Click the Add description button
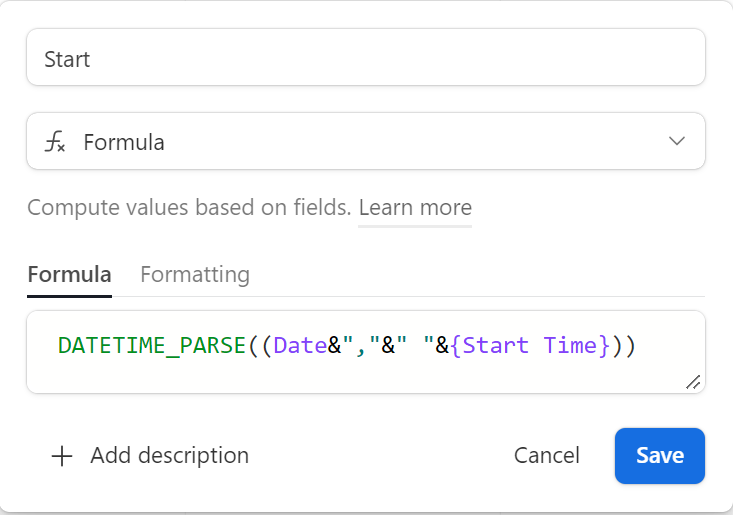The width and height of the screenshot is (733, 515). point(150,455)
